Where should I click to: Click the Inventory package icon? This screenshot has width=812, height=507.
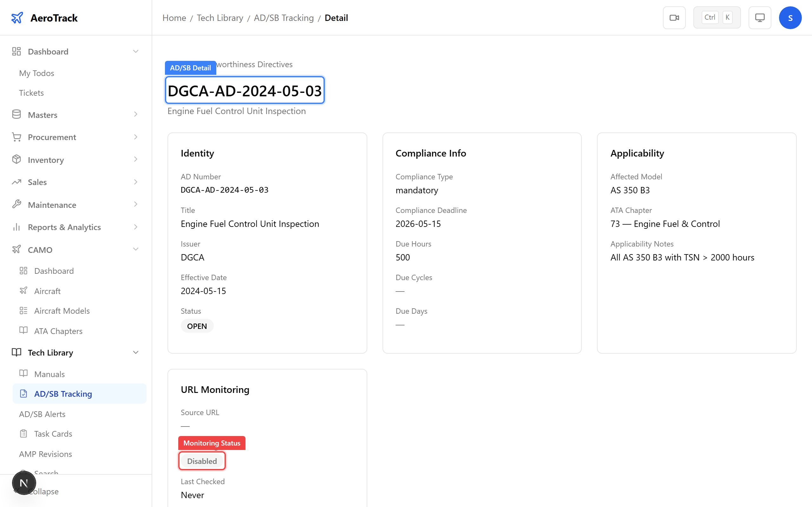pos(16,160)
